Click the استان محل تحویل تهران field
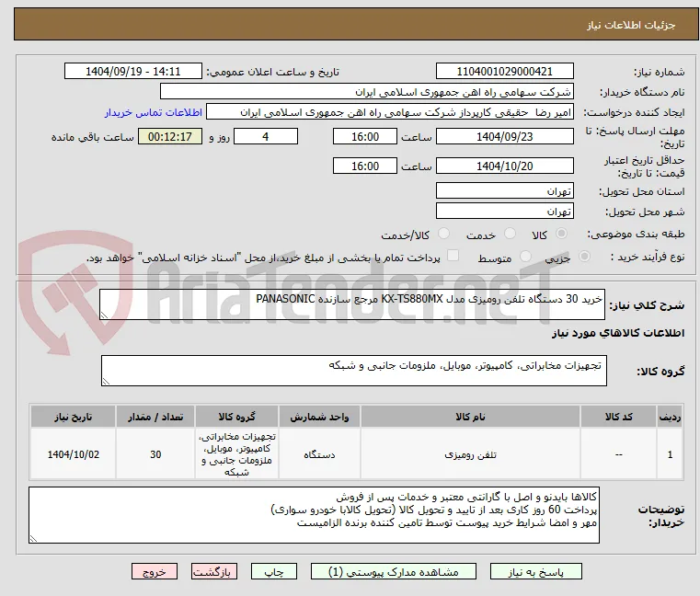700x596 pixels. click(504, 191)
